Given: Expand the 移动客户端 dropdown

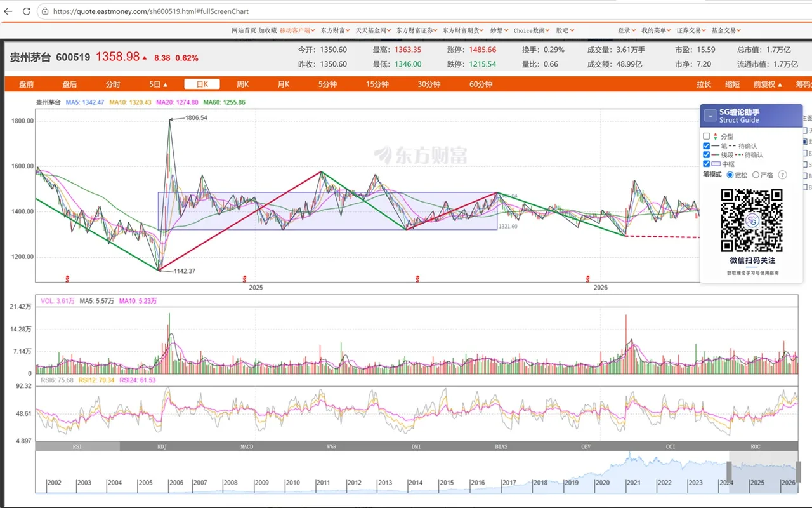Looking at the screenshot, I should tap(298, 30).
